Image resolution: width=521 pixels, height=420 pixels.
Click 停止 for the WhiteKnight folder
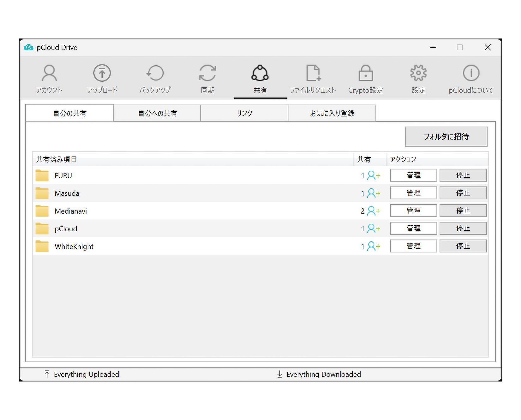[463, 246]
